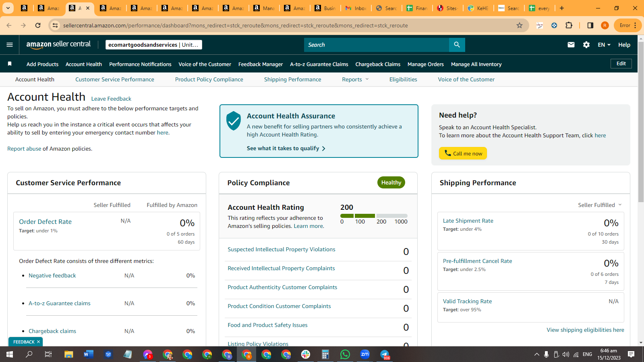This screenshot has height=362, width=644.
Task: Open Microsoft Word from the taskbar
Action: (89, 354)
